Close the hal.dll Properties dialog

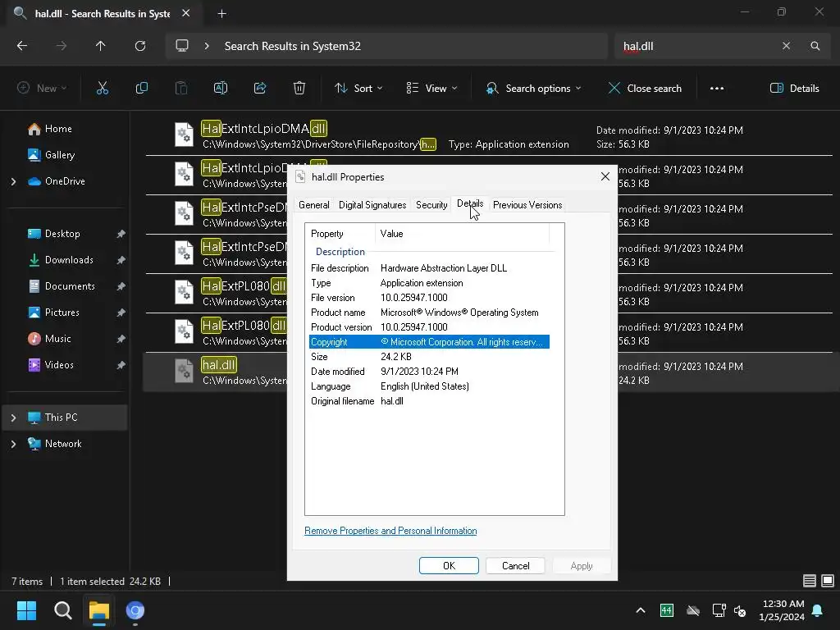click(x=605, y=176)
